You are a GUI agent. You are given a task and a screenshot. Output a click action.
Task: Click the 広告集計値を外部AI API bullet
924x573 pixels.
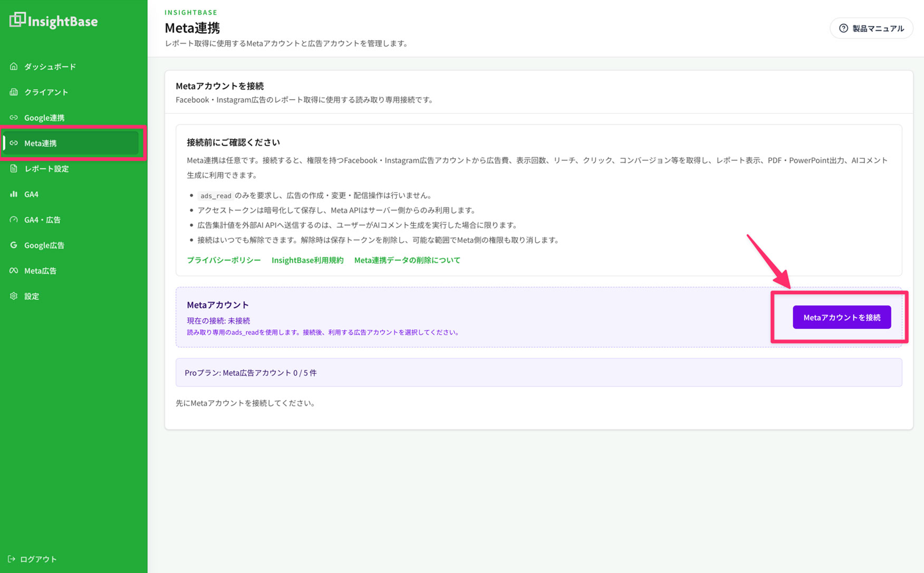click(358, 225)
